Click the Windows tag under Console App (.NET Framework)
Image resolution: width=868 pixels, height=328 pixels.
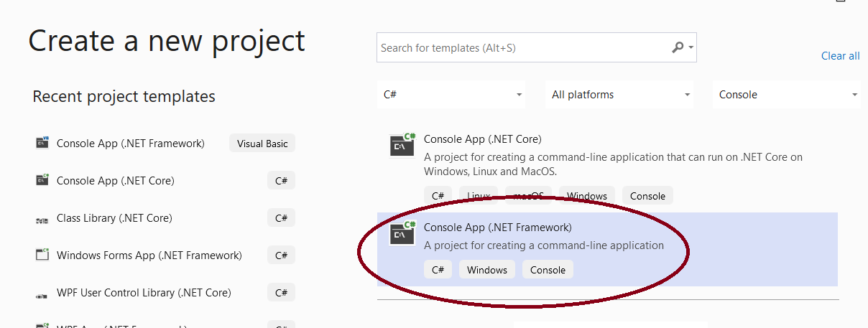point(487,271)
